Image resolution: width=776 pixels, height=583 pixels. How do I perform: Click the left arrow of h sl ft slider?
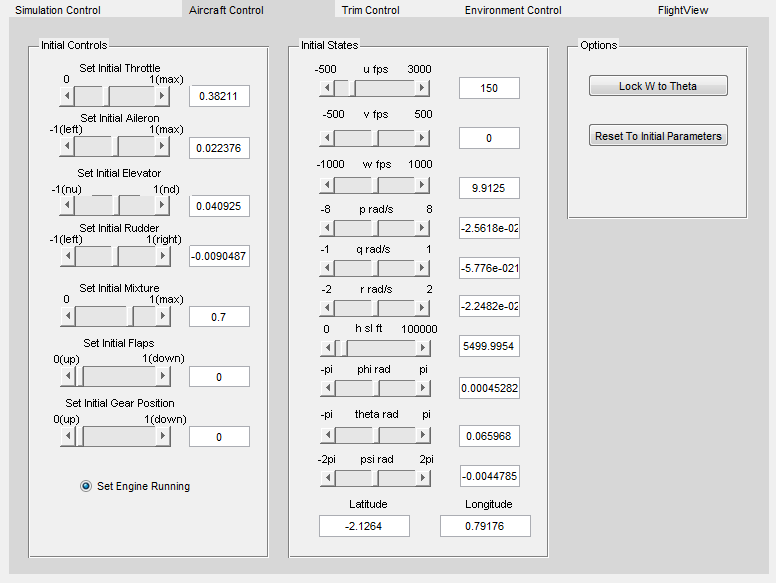tap(326, 347)
